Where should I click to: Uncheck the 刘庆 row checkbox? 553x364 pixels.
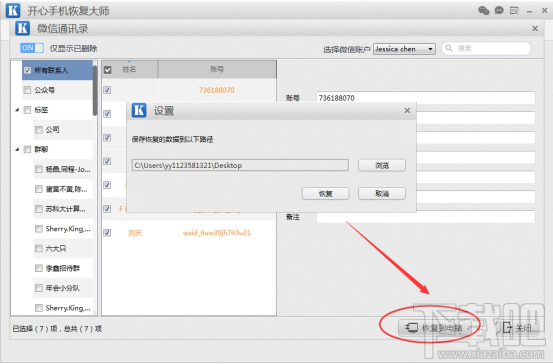click(107, 232)
